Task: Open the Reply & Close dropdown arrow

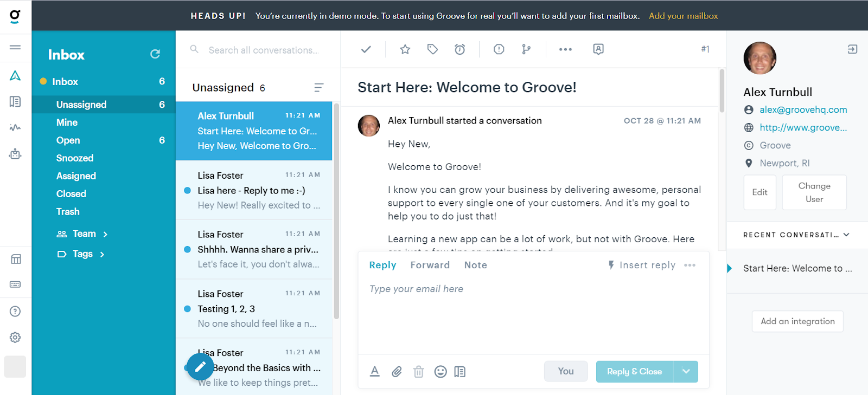Action: [686, 372]
